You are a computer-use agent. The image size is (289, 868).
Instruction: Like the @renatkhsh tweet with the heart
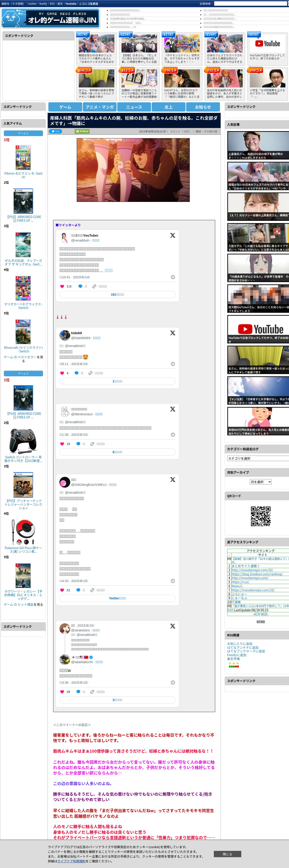tap(62, 286)
